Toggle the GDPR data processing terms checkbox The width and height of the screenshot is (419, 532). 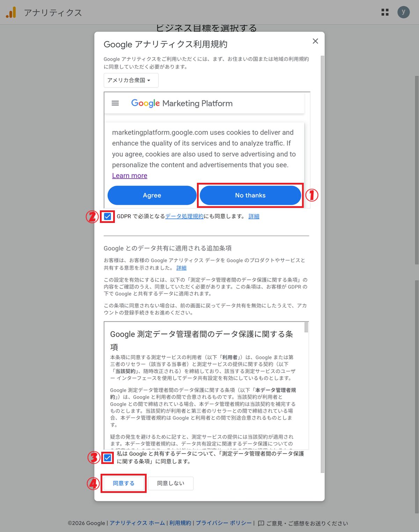point(108,217)
